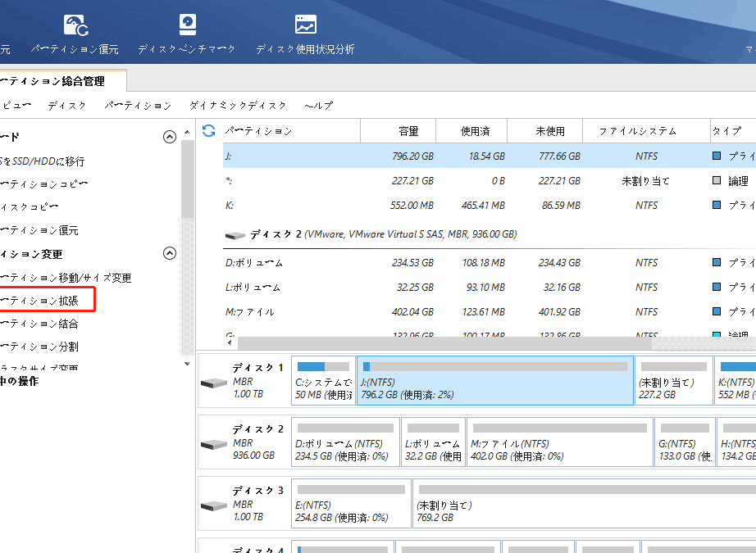
Task: Open the ダイナミックディスク menu
Action: point(238,106)
